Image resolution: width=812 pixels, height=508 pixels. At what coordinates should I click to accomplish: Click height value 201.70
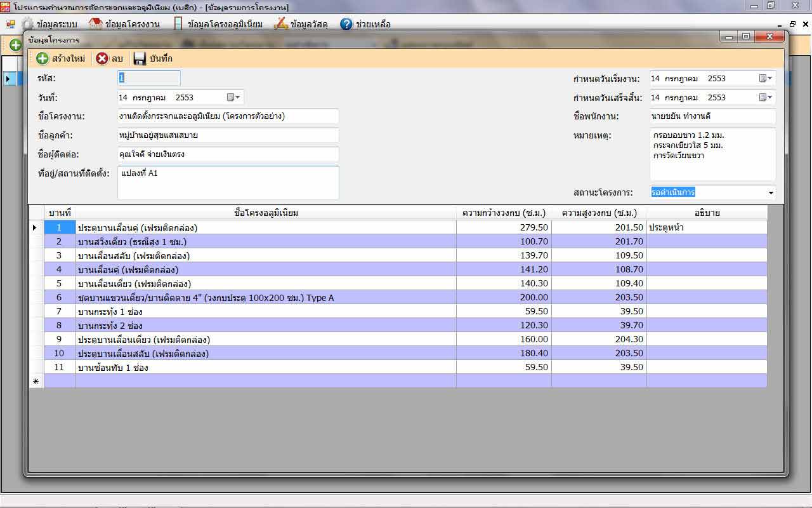pos(599,241)
